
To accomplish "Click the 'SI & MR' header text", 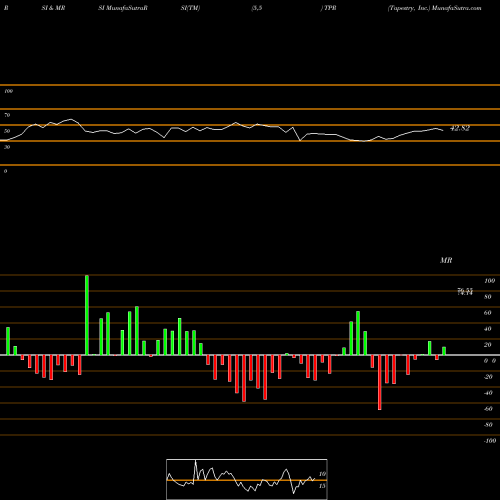I will pyautogui.click(x=53, y=8).
